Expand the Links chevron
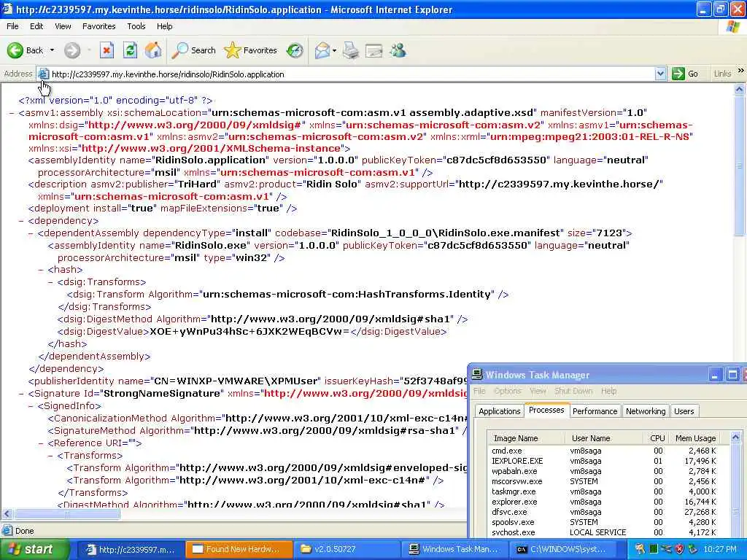This screenshot has height=560, width=747. (x=741, y=71)
